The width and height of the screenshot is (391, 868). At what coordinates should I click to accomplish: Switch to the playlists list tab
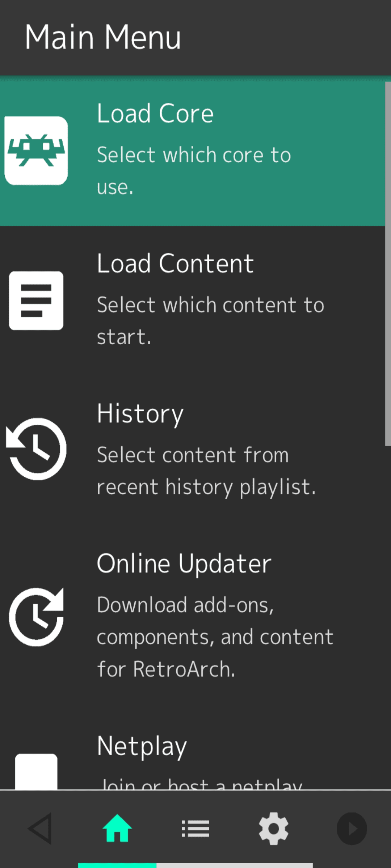(195, 828)
